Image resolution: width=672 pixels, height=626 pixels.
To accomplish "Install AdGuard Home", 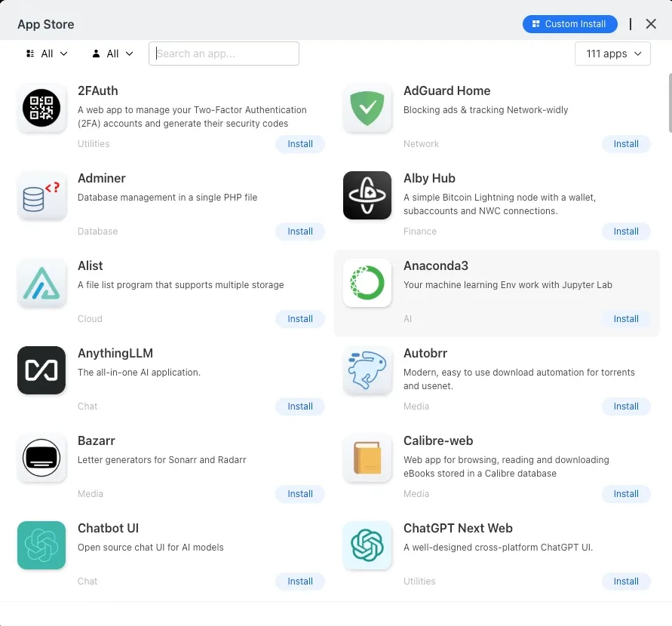I will click(x=626, y=144).
